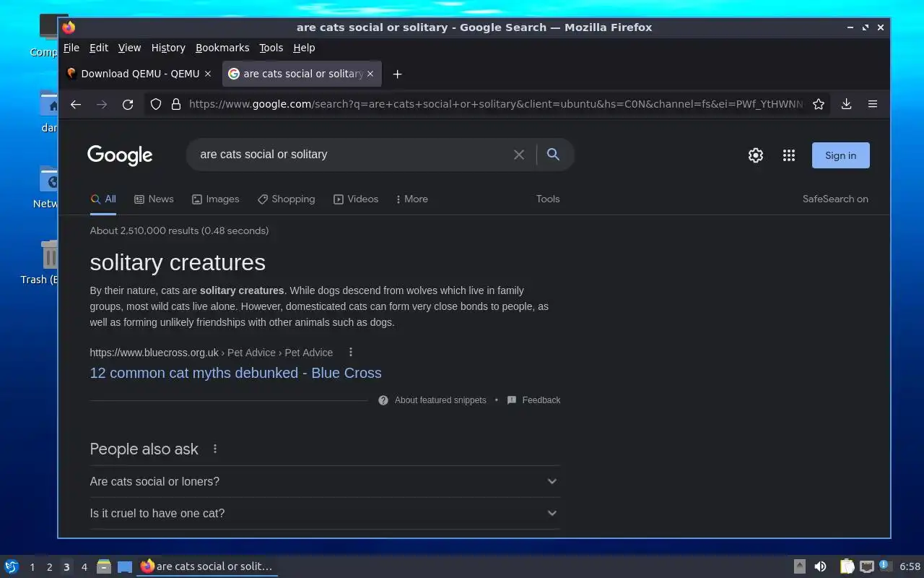Open the taskbar start menu icon
This screenshot has height=578, width=924.
(11, 566)
